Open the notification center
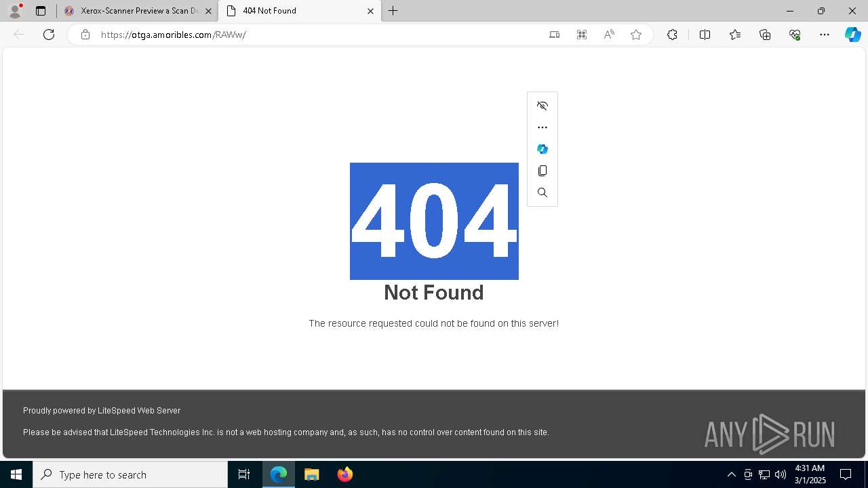This screenshot has width=868, height=488. [846, 474]
